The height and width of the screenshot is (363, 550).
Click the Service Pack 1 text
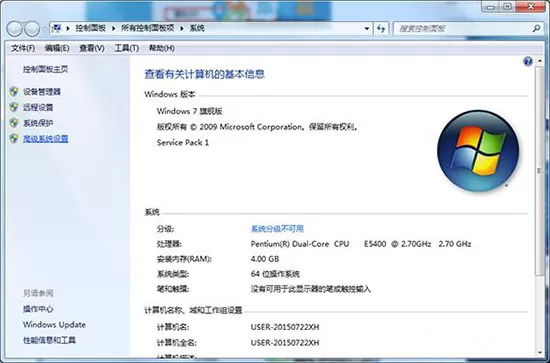point(182,143)
